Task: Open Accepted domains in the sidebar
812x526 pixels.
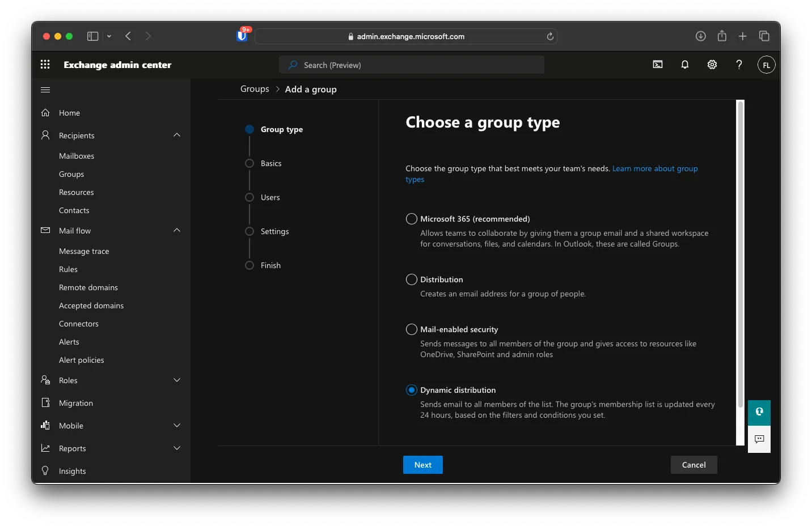Action: tap(91, 306)
